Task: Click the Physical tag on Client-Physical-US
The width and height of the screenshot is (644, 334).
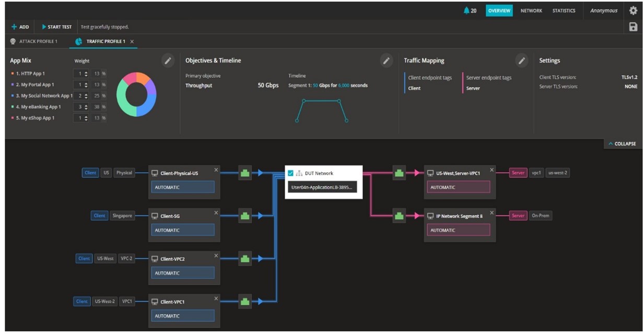Action: [x=124, y=173]
